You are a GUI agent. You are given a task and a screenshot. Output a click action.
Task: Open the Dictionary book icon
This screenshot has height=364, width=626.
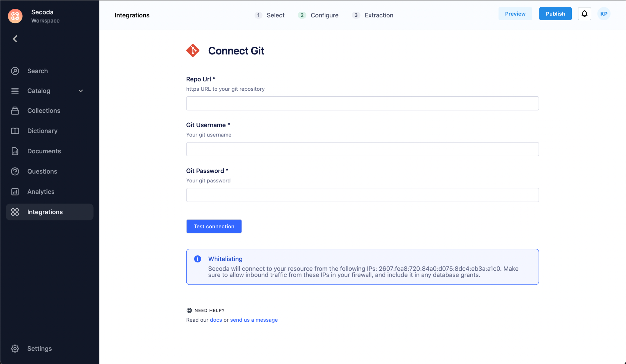coord(15,131)
